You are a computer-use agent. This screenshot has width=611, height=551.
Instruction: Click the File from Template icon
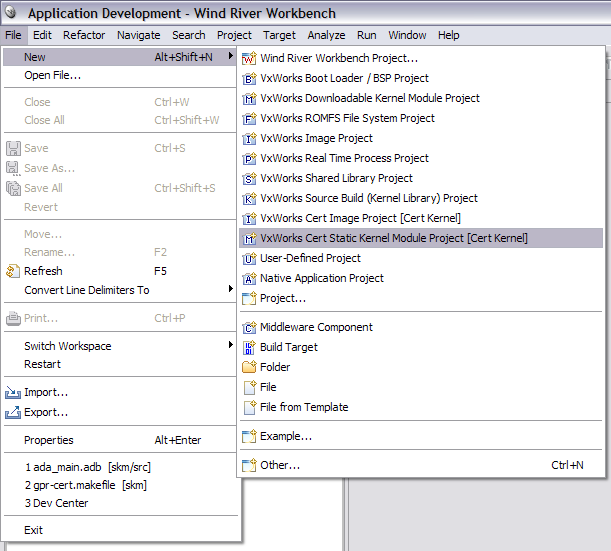point(249,407)
